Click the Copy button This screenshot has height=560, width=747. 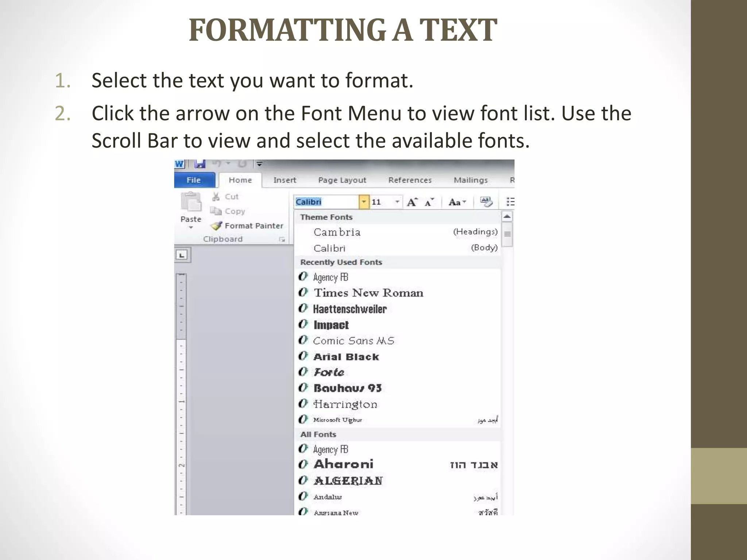click(228, 211)
